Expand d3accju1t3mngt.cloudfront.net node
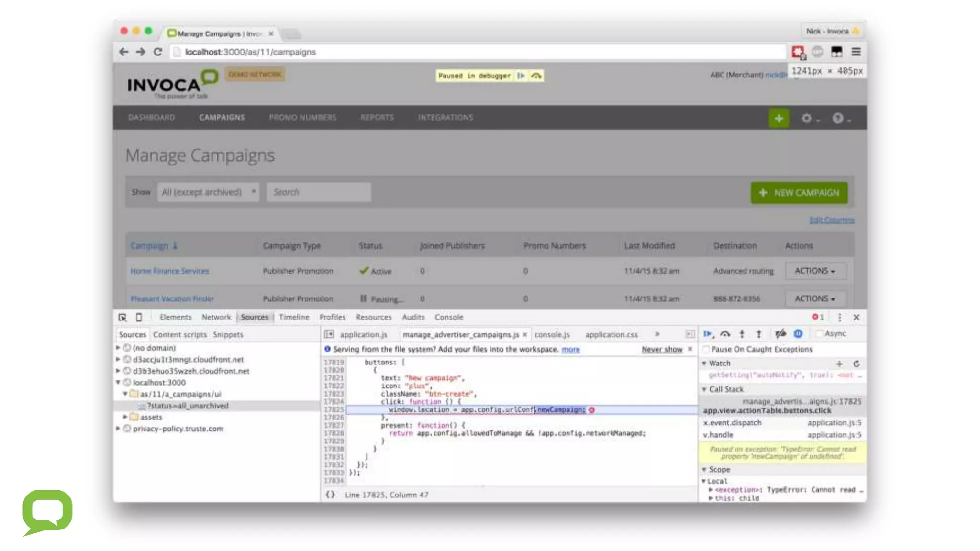Image resolution: width=980 pixels, height=551 pixels. 118,359
